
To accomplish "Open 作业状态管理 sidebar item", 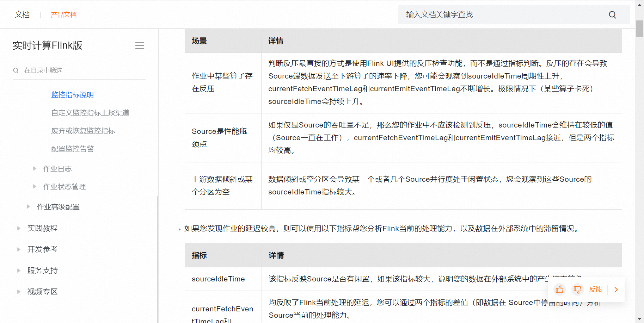I will point(65,187).
